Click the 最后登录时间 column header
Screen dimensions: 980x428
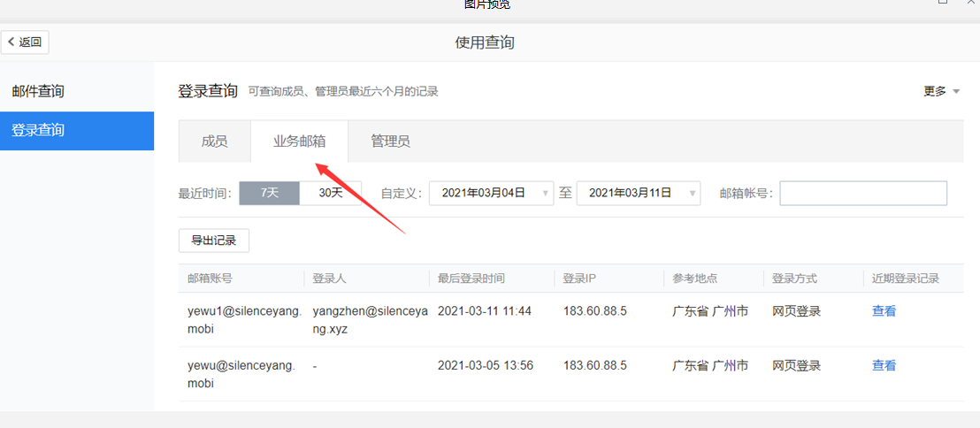point(471,279)
